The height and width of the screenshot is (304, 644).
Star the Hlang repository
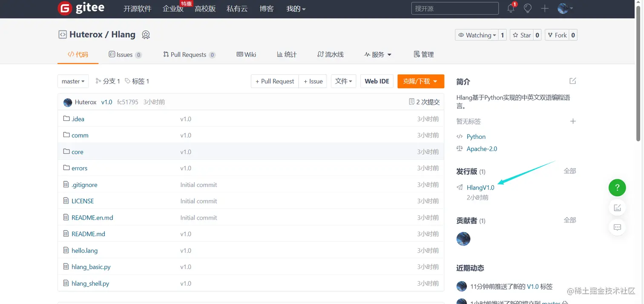pos(521,35)
